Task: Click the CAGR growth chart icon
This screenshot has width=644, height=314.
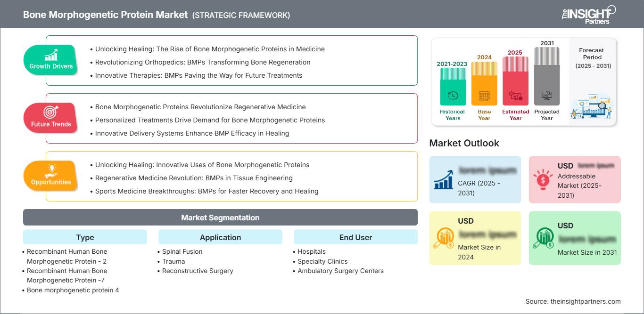Action: [x=443, y=179]
